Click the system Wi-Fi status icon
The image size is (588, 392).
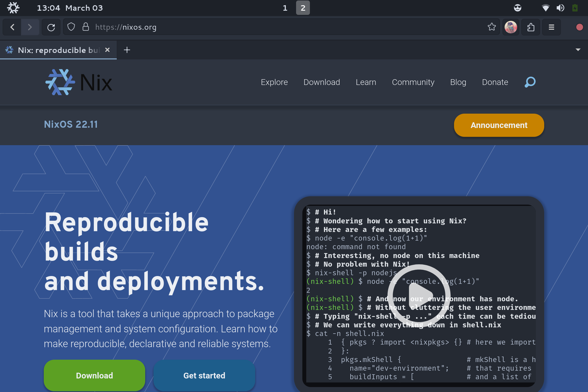click(x=544, y=8)
